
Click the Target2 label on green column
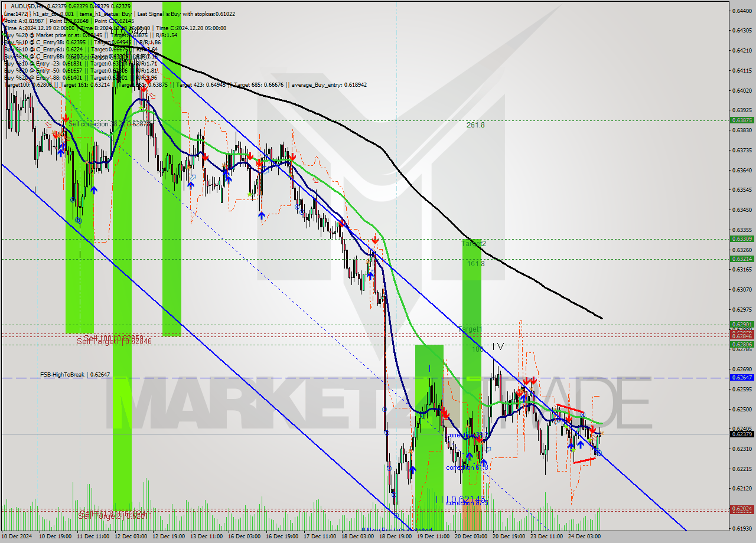coord(473,243)
